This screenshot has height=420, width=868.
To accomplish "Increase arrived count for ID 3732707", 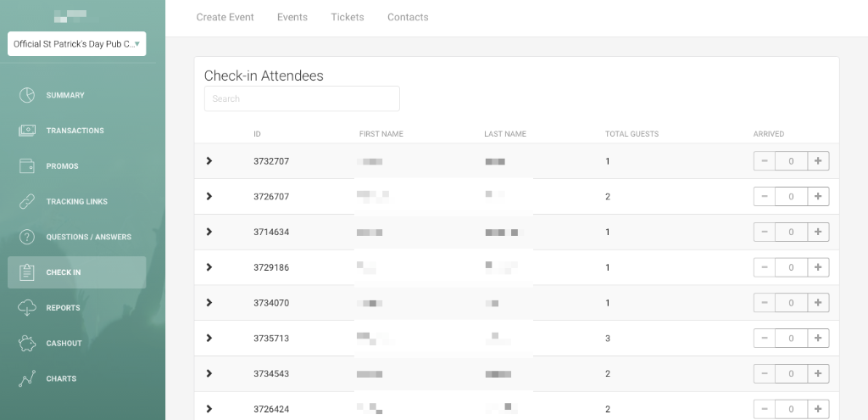I will (818, 161).
